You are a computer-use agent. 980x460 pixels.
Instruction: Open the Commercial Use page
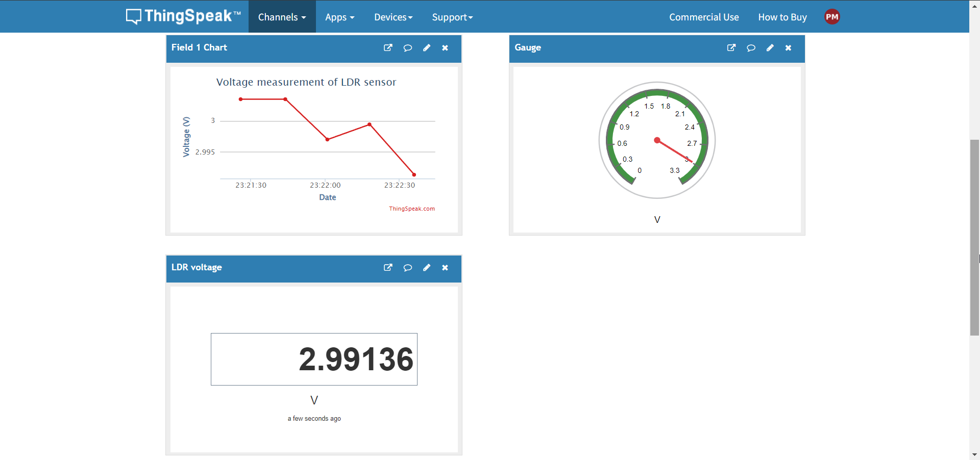point(704,17)
